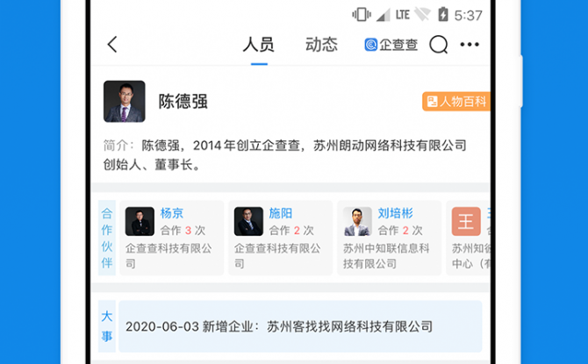Select the 大事 side label

coord(107,326)
